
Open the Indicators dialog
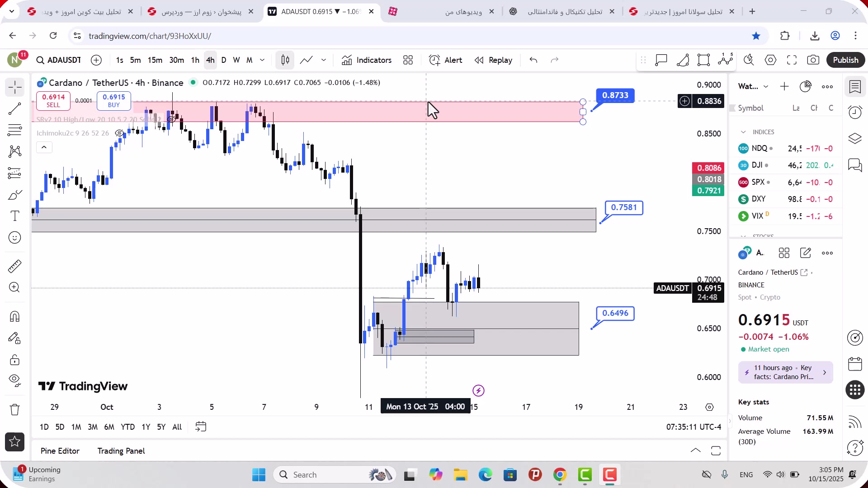pyautogui.click(x=367, y=60)
